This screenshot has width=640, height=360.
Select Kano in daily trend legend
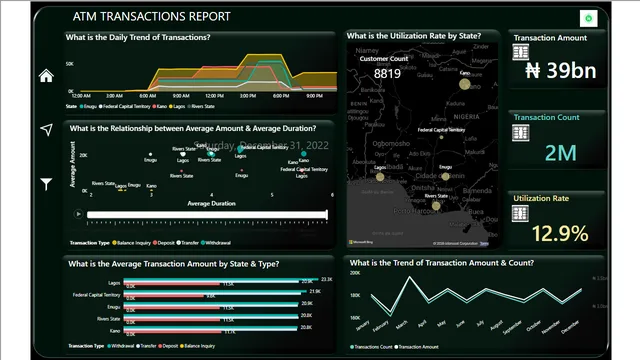click(160, 107)
